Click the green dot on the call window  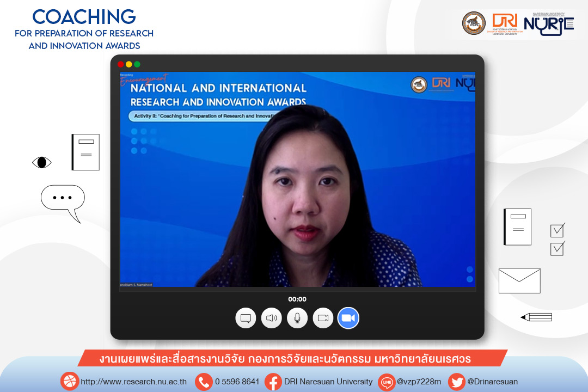(x=137, y=64)
